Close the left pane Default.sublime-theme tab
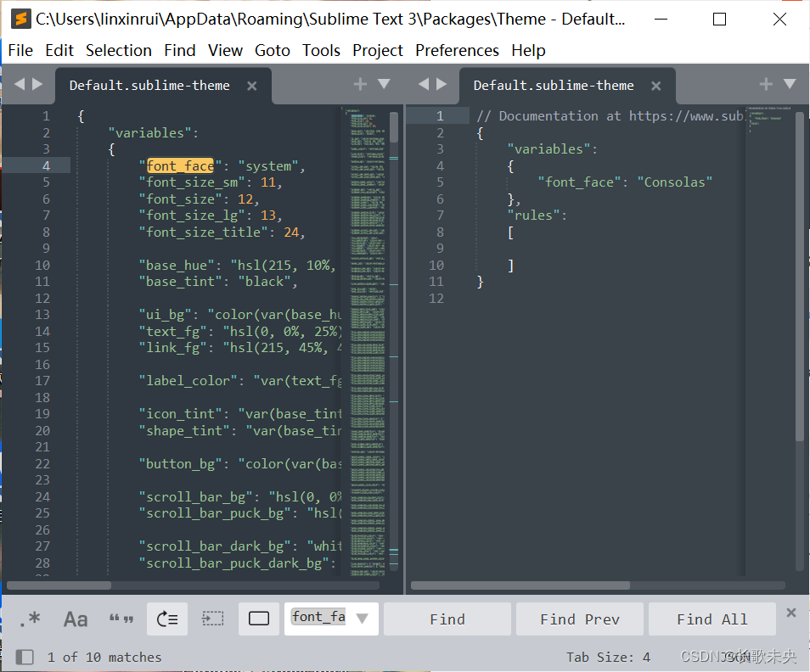Screen dimensions: 810x672 [x=251, y=87]
